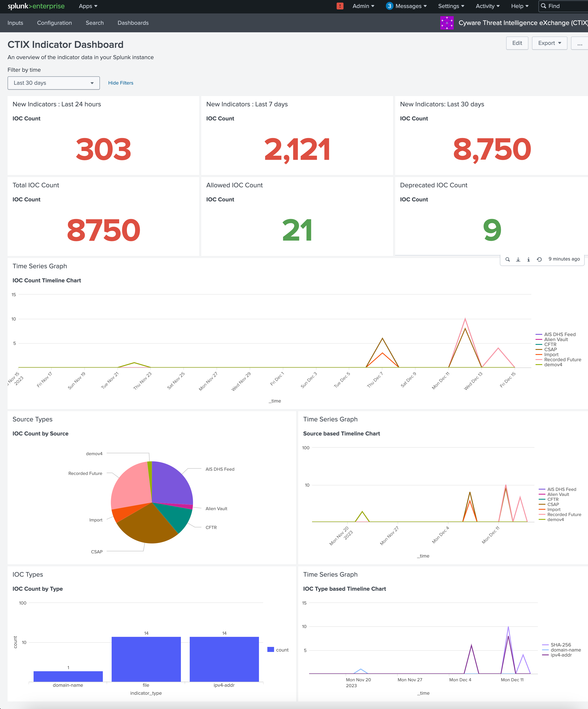This screenshot has width=588, height=709.
Task: Go to the Configuration nav tab
Action: pyautogui.click(x=54, y=23)
